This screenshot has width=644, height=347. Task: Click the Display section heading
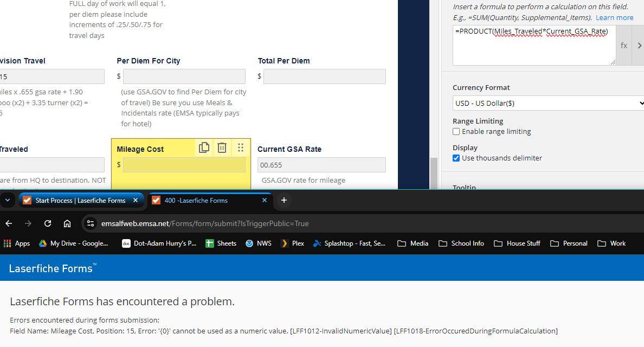tap(465, 147)
